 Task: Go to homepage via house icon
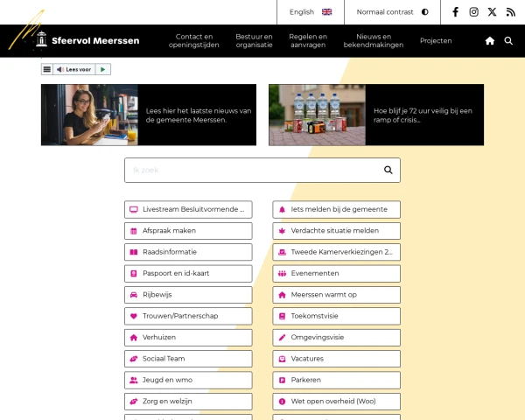(x=490, y=41)
